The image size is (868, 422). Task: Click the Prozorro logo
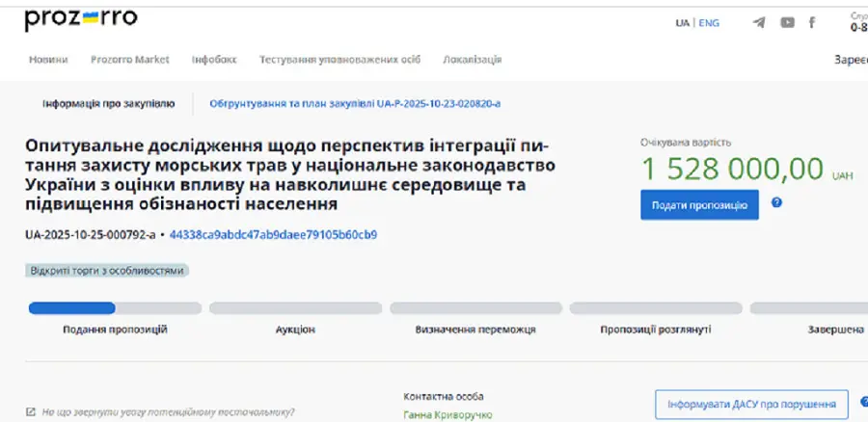pos(80,19)
